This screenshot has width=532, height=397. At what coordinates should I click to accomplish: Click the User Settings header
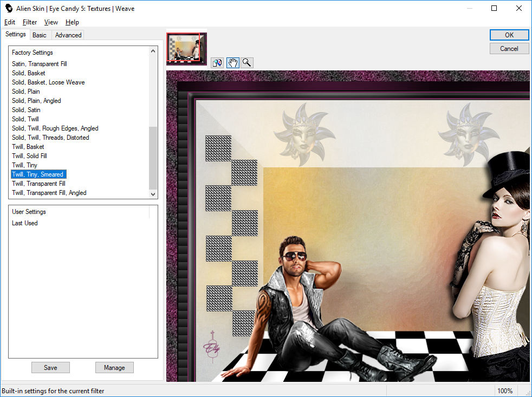[x=29, y=211]
